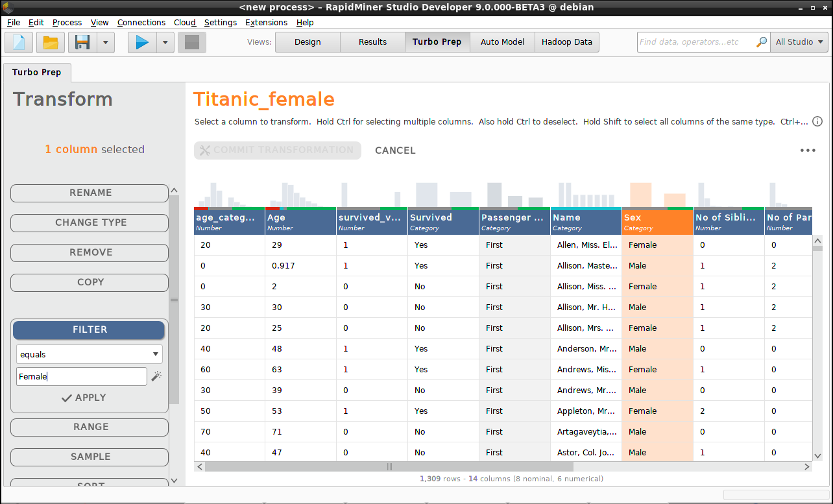833x504 pixels.
Task: Click the stop process icon
Action: (192, 42)
